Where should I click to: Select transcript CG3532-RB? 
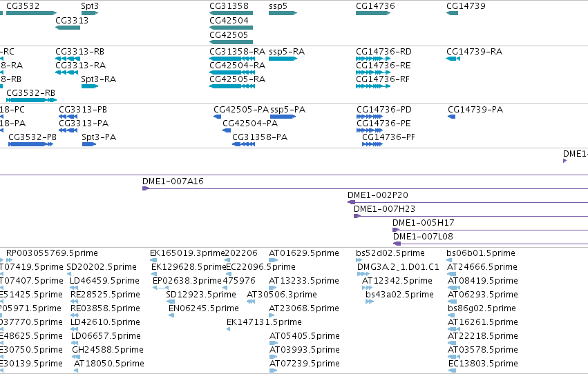pos(32,100)
